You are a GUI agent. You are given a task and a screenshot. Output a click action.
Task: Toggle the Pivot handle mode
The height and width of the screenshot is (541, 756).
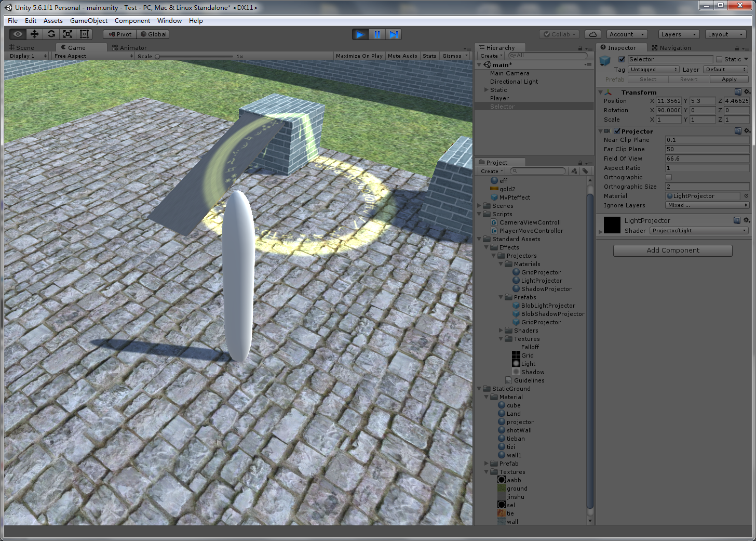(x=120, y=34)
